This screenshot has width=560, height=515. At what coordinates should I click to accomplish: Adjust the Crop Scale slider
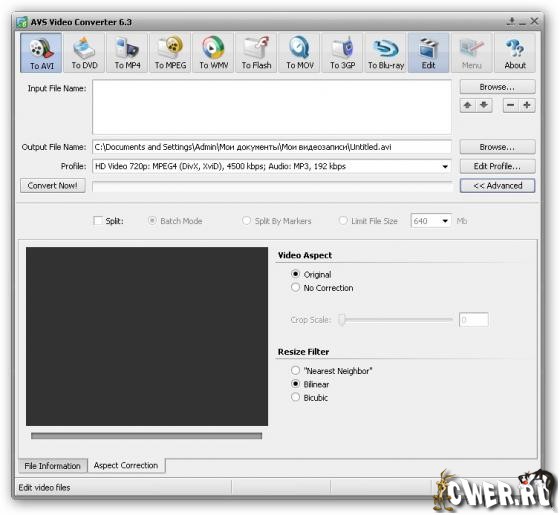click(x=342, y=320)
